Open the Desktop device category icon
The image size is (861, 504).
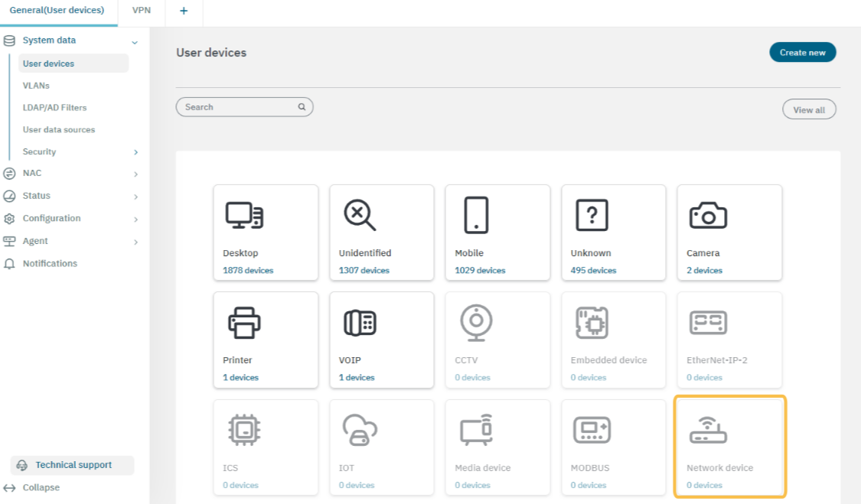244,216
